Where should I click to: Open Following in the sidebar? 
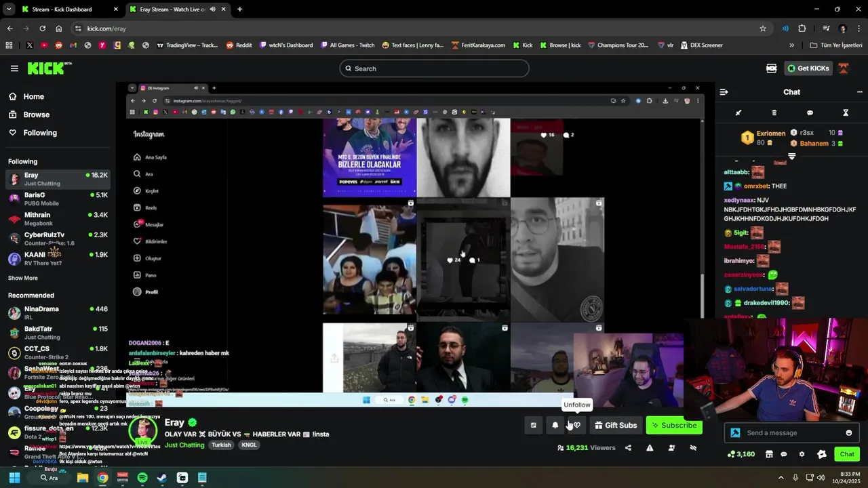[x=58, y=133]
